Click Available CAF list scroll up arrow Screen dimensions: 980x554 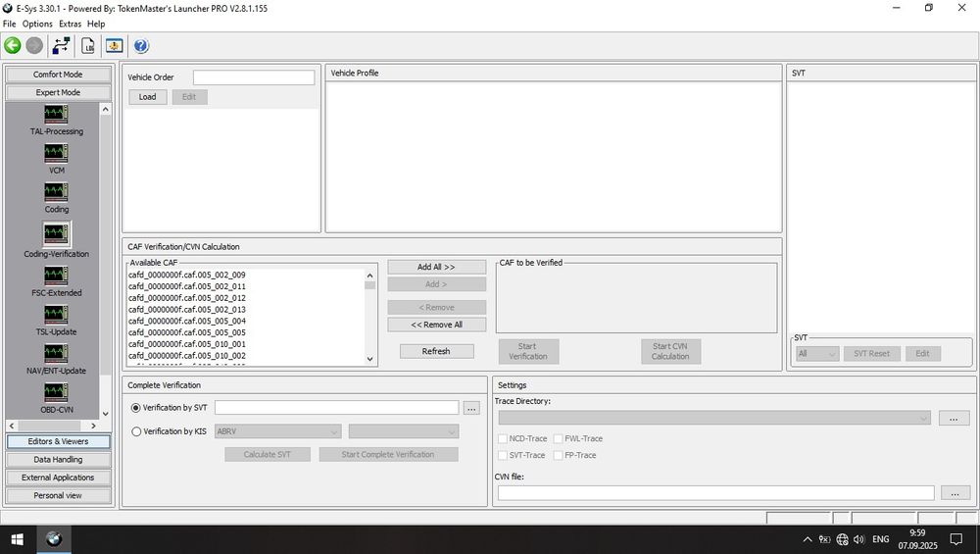[370, 276]
